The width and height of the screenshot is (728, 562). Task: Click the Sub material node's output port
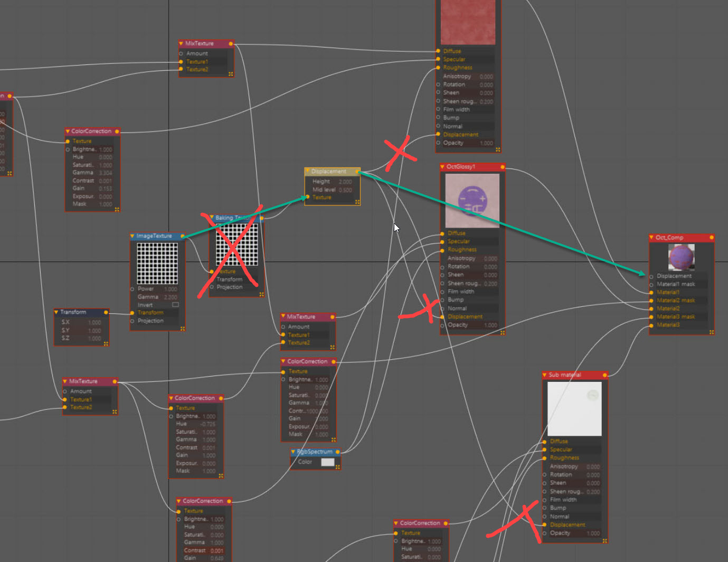[605, 375]
